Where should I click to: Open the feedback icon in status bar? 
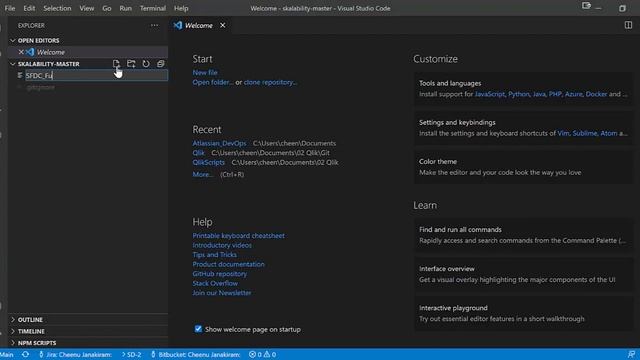coord(631,354)
